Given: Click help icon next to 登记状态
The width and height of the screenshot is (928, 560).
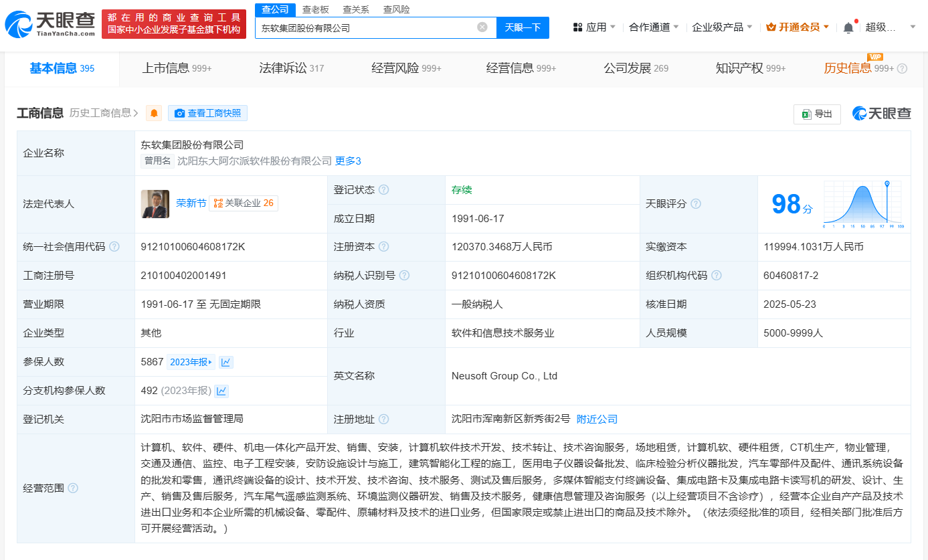Looking at the screenshot, I should tap(383, 190).
